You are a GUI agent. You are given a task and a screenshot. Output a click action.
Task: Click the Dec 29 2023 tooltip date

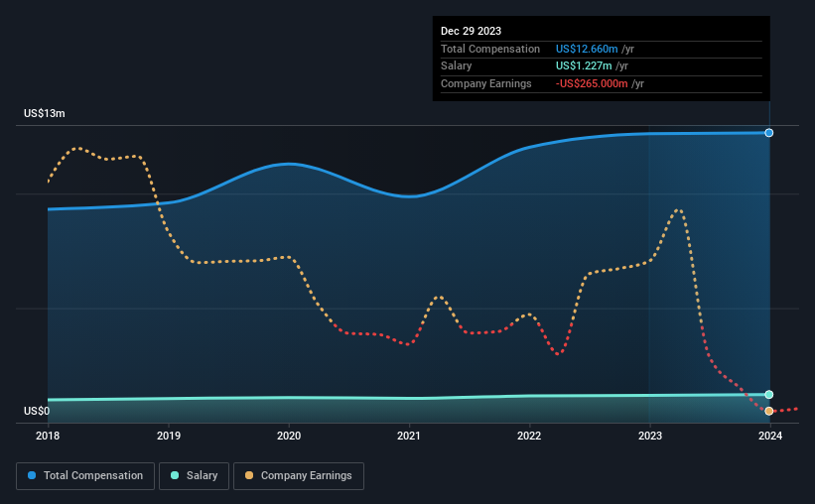[471, 31]
